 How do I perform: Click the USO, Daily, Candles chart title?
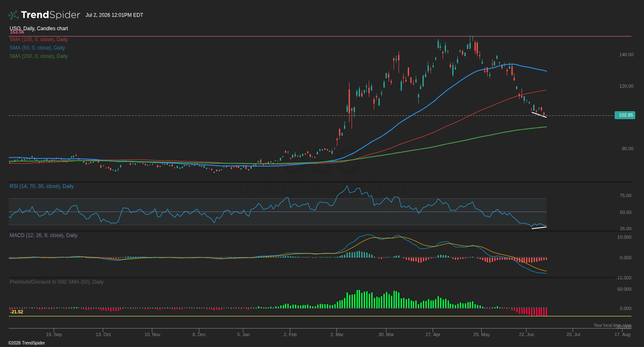click(39, 29)
